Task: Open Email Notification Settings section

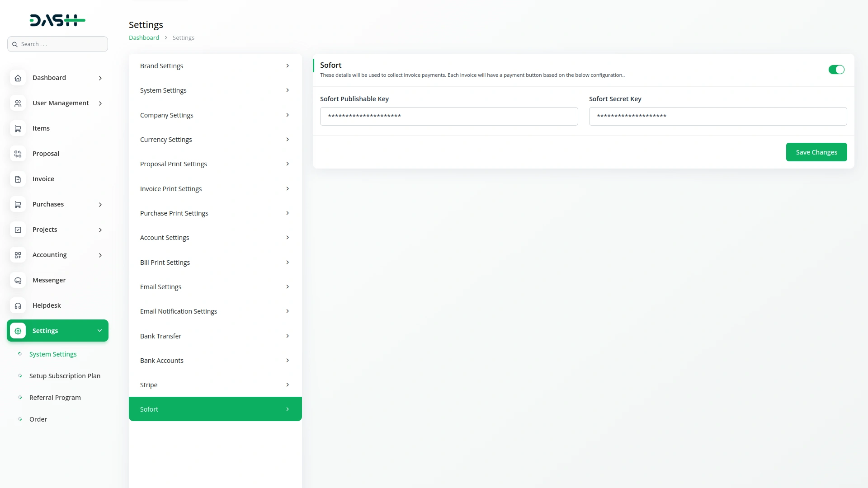Action: tap(215, 311)
